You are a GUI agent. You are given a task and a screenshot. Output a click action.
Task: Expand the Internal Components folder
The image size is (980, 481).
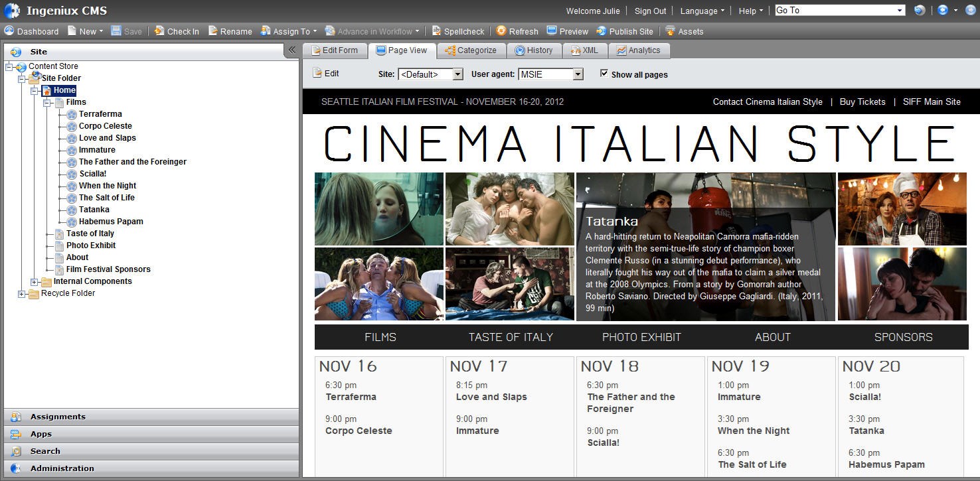34,282
